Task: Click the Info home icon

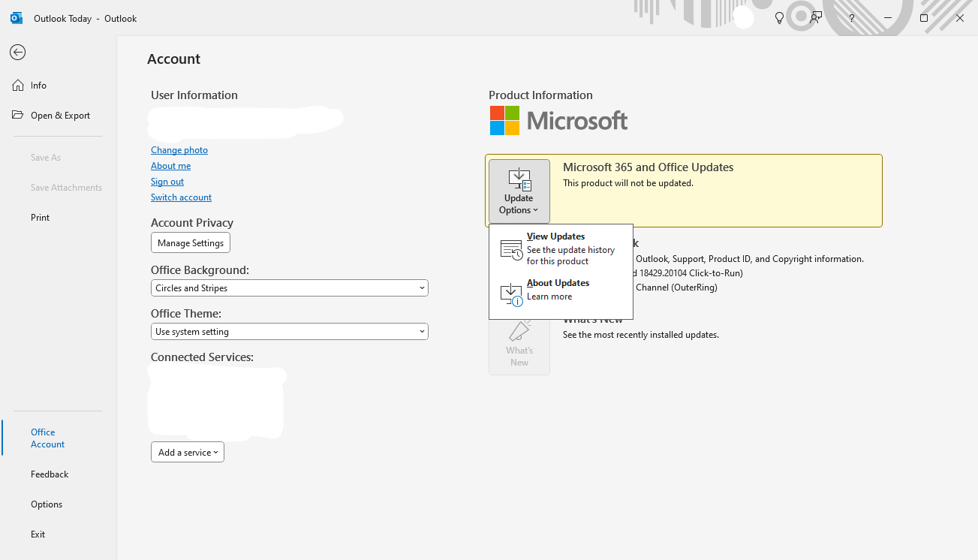Action: point(18,86)
